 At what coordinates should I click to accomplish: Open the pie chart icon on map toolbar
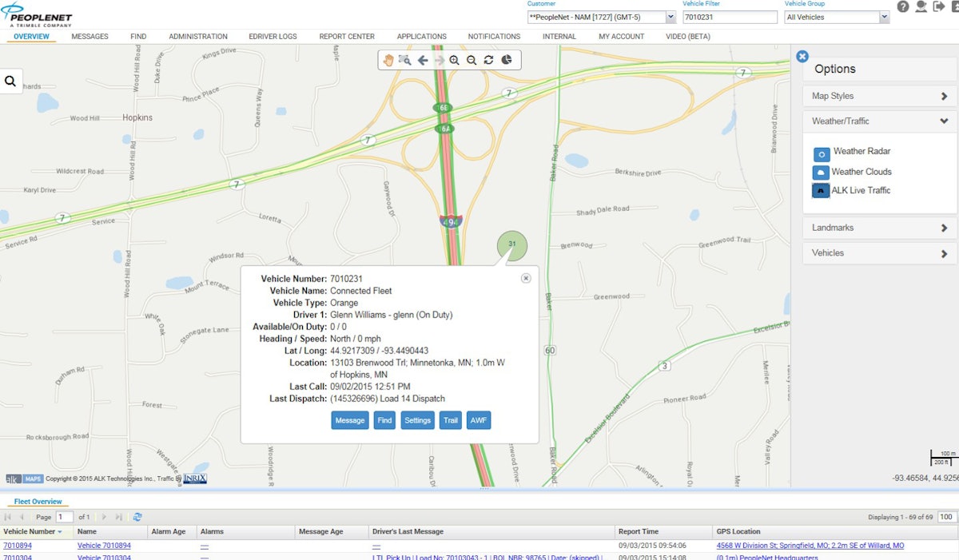(506, 60)
